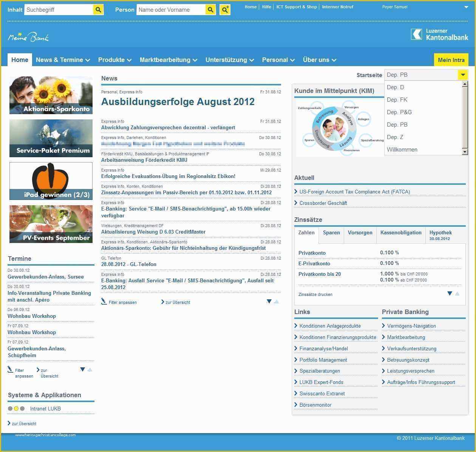This screenshot has width=476, height=452.
Task: Click the Intranet LUKB status dots
Action: pos(16,409)
